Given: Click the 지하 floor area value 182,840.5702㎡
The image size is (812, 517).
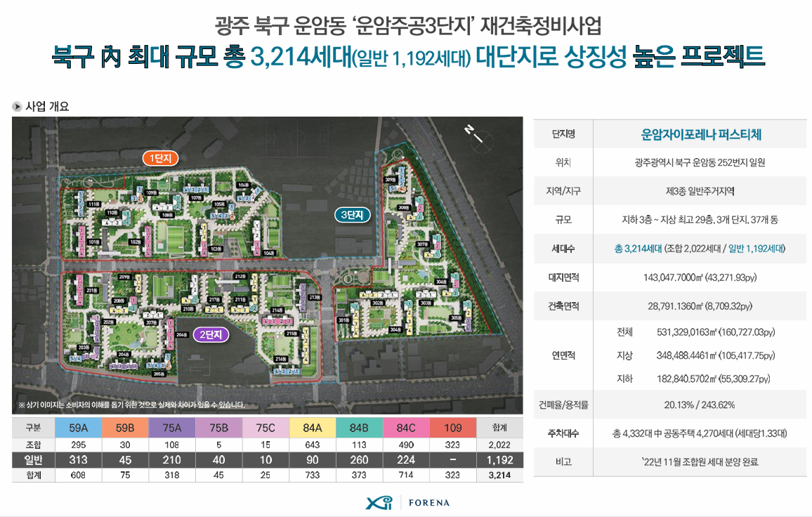Looking at the screenshot, I should (714, 379).
